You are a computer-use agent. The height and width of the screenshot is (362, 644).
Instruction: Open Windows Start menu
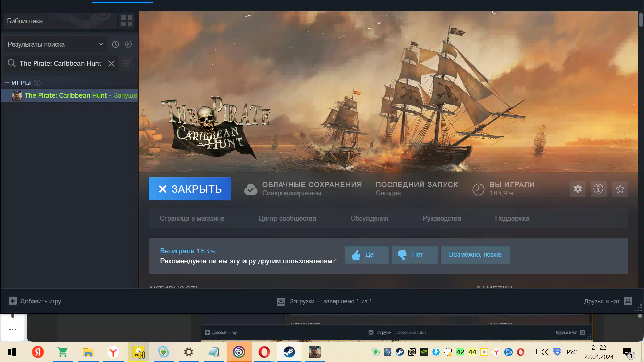point(12,352)
